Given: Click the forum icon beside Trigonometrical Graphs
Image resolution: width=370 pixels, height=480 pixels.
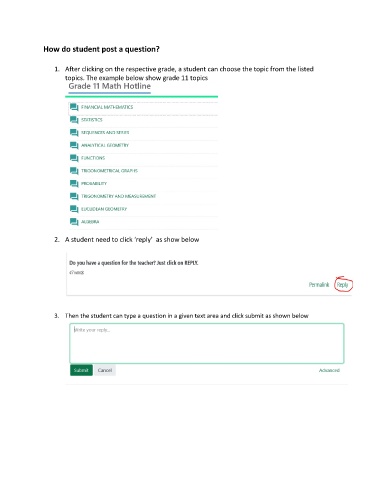Looking at the screenshot, I should coord(74,171).
